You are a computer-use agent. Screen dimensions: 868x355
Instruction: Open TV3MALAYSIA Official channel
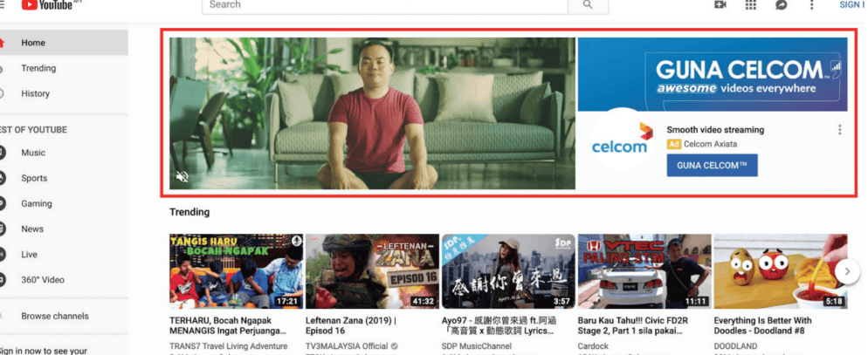tap(348, 346)
